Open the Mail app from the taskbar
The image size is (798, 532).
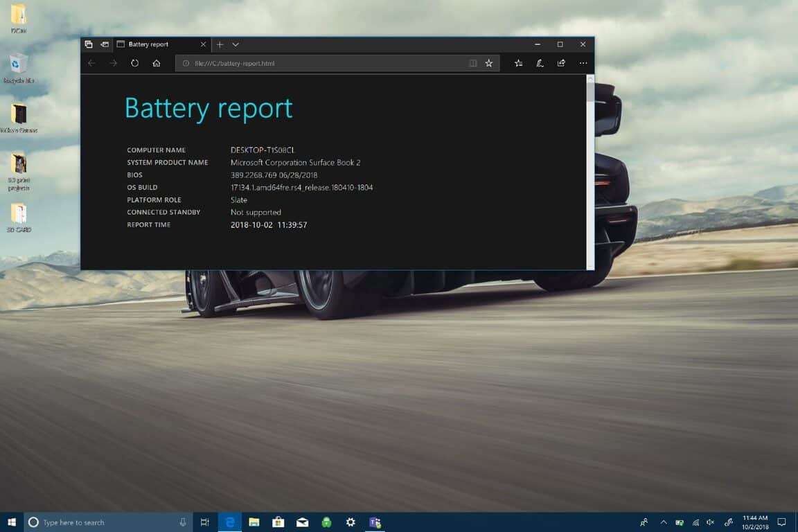[x=302, y=522]
